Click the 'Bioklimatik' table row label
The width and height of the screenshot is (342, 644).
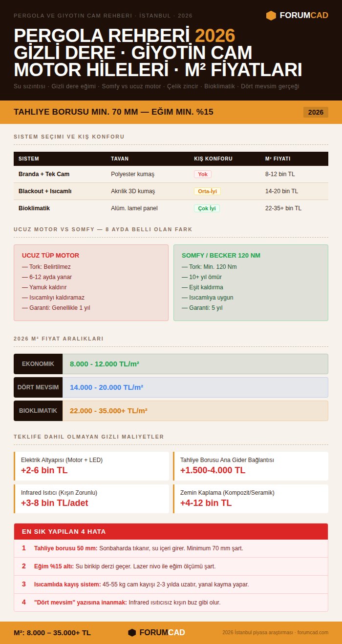tap(34, 208)
